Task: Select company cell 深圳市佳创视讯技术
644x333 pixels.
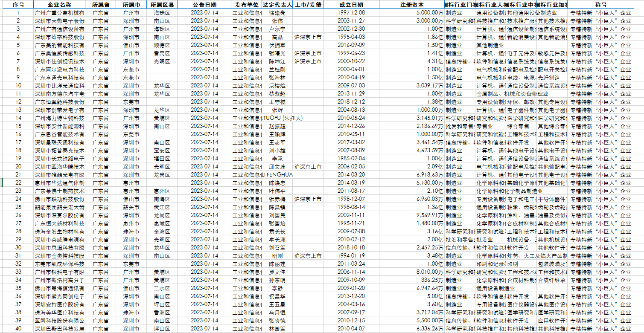Action: [59, 61]
